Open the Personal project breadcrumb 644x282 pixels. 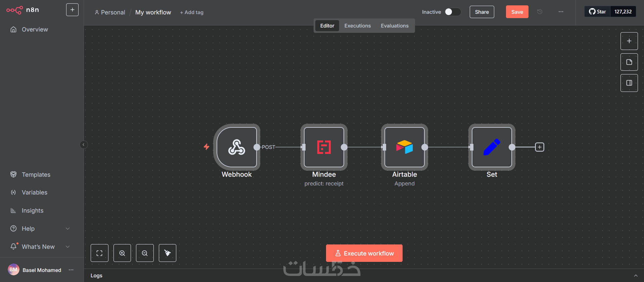110,12
